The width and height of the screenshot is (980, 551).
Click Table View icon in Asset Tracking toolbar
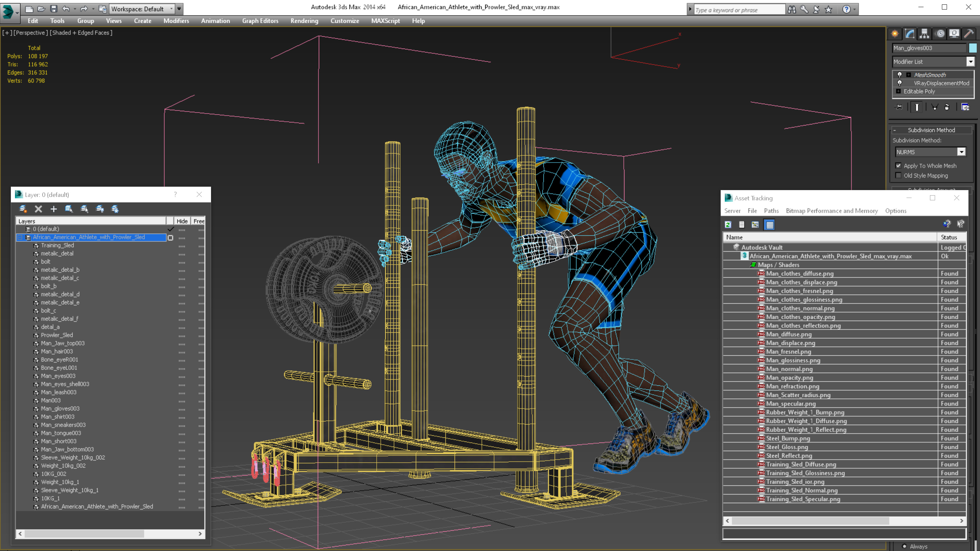[770, 225]
